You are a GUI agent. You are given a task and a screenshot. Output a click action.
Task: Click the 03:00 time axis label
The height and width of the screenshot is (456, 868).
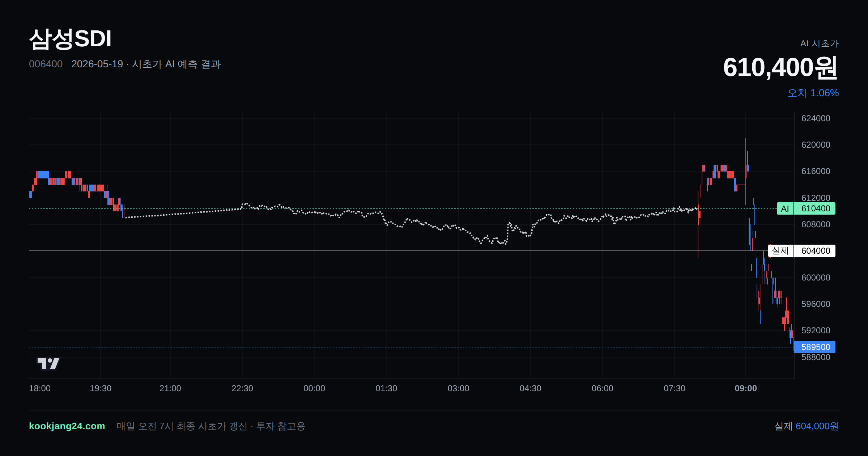tap(459, 388)
